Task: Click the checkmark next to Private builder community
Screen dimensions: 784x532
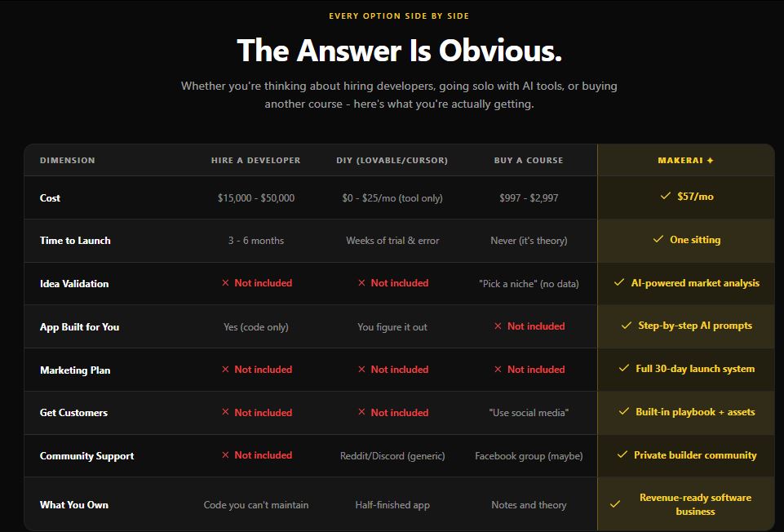Action: [x=622, y=455]
